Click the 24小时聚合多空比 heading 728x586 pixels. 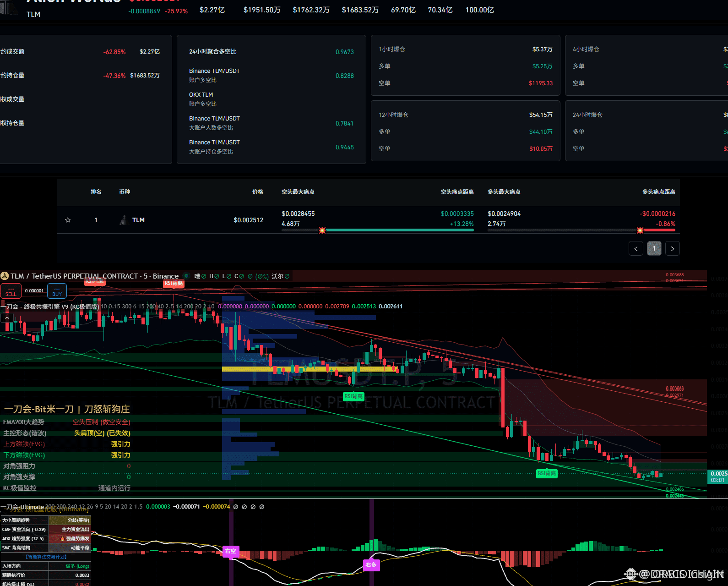[x=213, y=52]
